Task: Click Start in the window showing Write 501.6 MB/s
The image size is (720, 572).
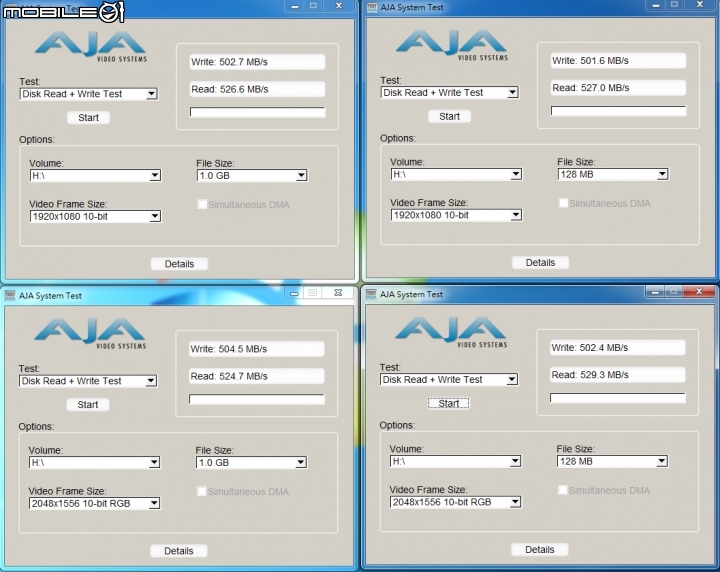Action: (x=449, y=116)
